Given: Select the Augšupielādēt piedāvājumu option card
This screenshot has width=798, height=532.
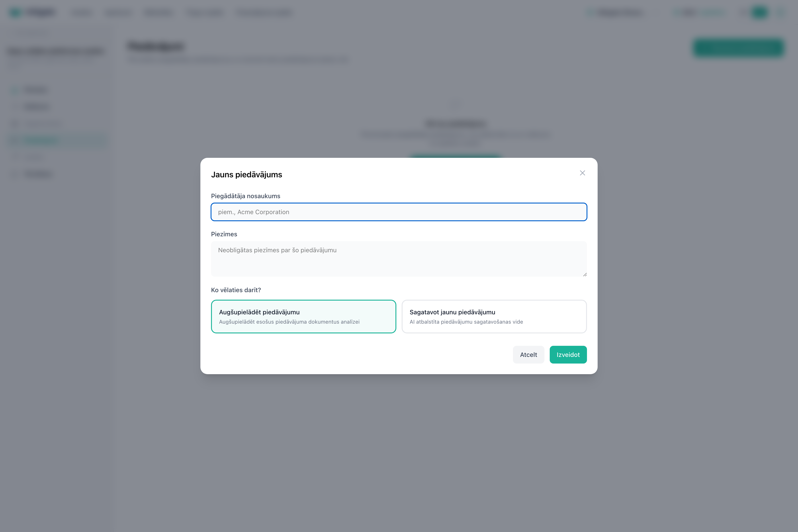Looking at the screenshot, I should (x=303, y=317).
